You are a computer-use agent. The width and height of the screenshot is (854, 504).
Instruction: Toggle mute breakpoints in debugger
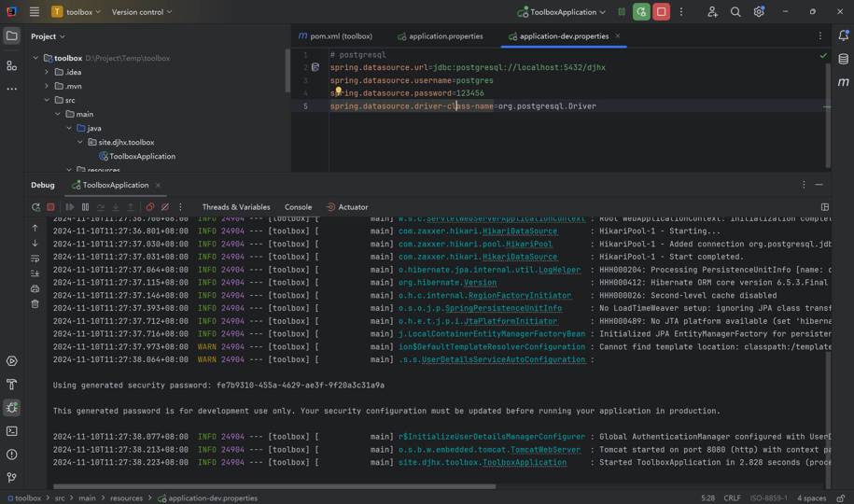coord(165,207)
